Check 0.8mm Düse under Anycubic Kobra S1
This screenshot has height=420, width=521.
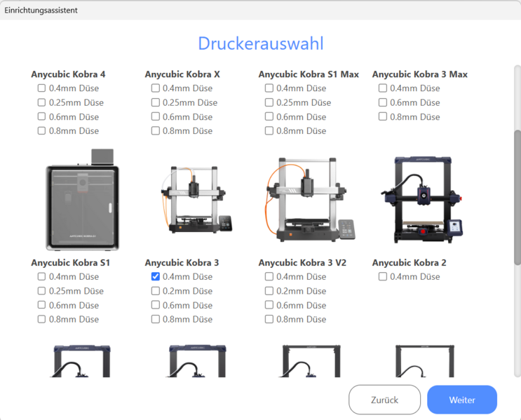(x=41, y=319)
